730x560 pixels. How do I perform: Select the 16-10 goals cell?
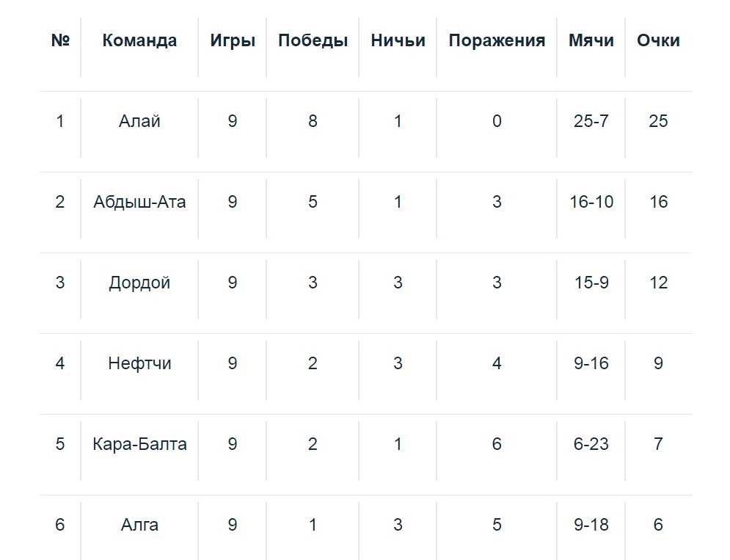(x=591, y=202)
